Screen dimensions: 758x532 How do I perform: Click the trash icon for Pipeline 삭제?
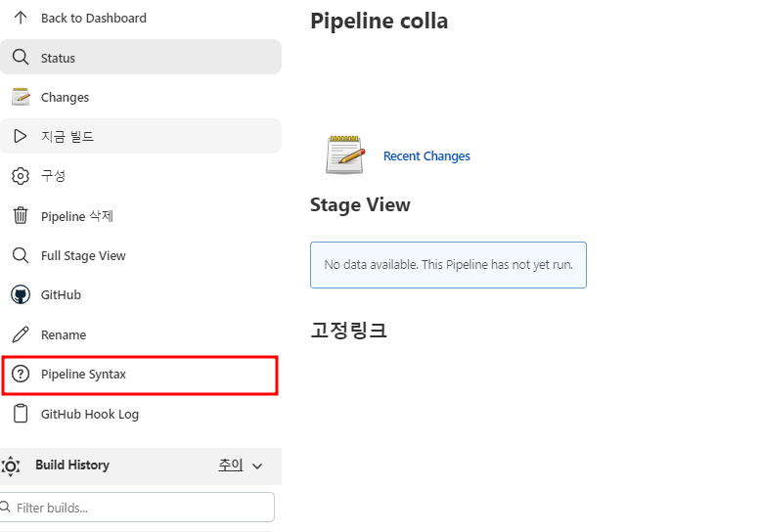click(x=21, y=215)
